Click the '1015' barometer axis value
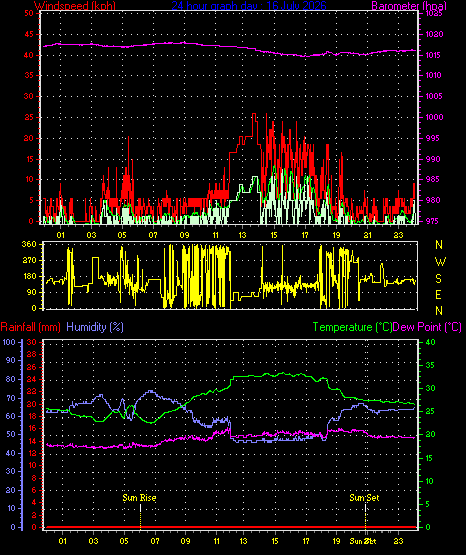This screenshot has width=466, height=555. coord(434,55)
